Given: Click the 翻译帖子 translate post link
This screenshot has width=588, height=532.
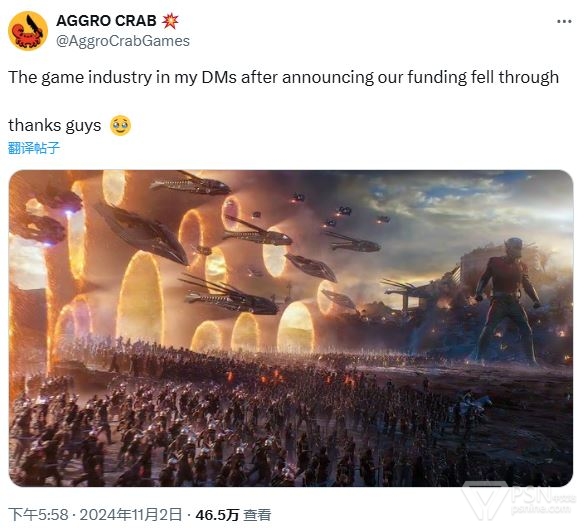Looking at the screenshot, I should pyautogui.click(x=34, y=148).
